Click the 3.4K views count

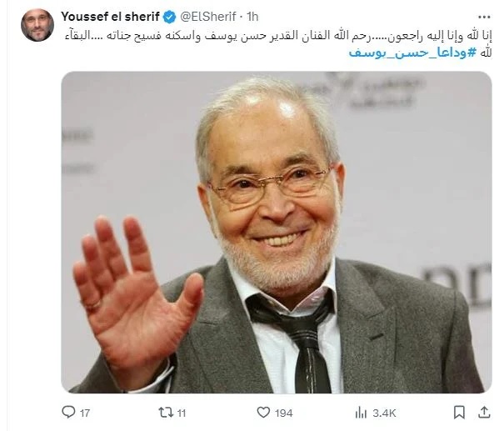384,413
